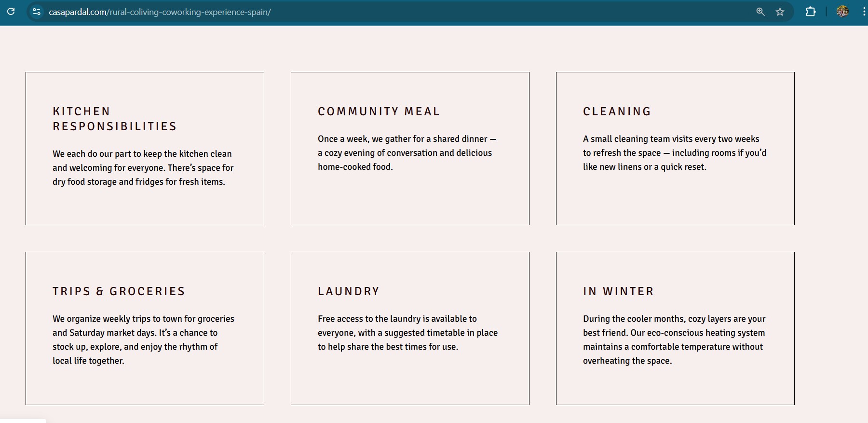Image resolution: width=868 pixels, height=423 pixels.
Task: Click the casapardal.com address bar URL
Action: [x=160, y=12]
